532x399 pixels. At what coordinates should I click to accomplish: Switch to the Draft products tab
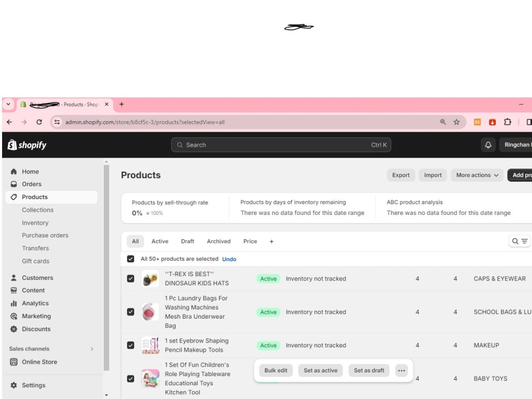tap(187, 241)
